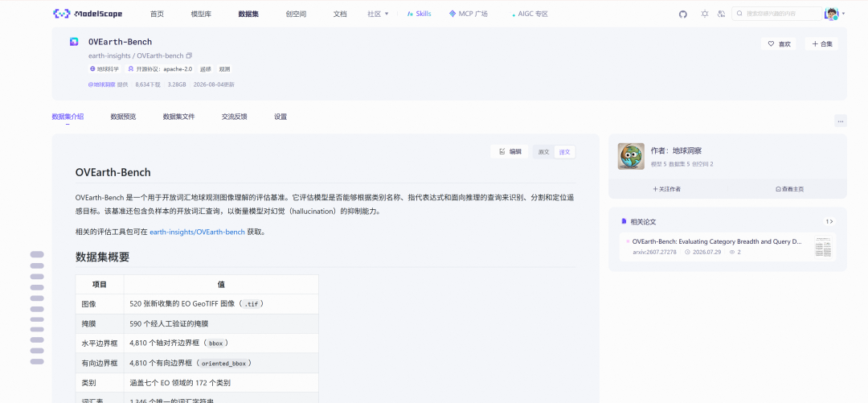Open the GitHub icon link
868x403 pixels.
coord(682,14)
